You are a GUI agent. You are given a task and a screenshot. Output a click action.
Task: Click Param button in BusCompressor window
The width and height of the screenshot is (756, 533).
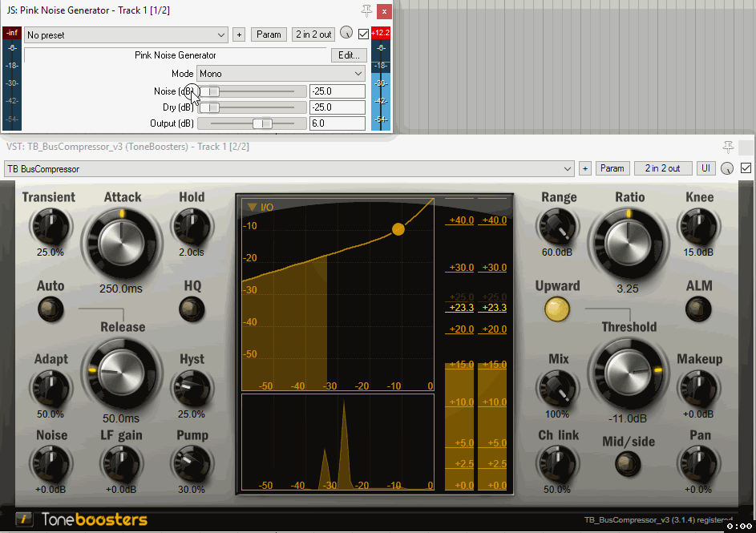click(x=612, y=168)
